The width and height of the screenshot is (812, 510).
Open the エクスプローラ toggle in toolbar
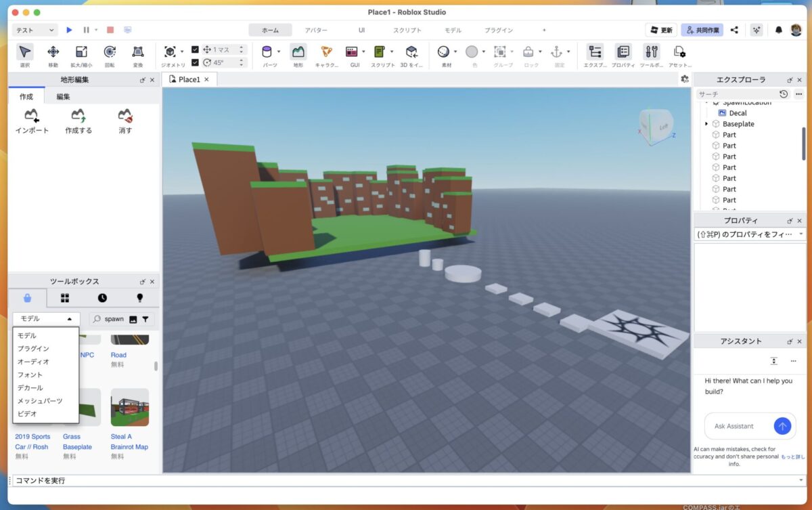coord(595,52)
